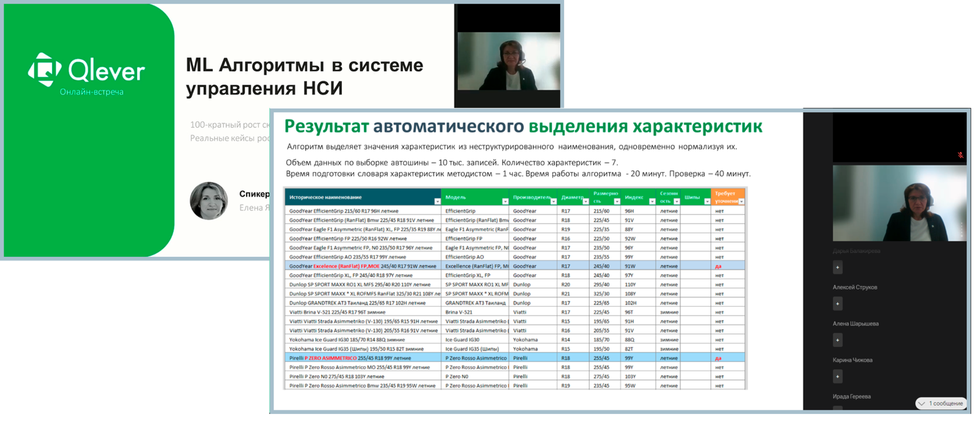Select the speaker video in the Qlever title window
The image size is (980, 425).
pyautogui.click(x=508, y=61)
